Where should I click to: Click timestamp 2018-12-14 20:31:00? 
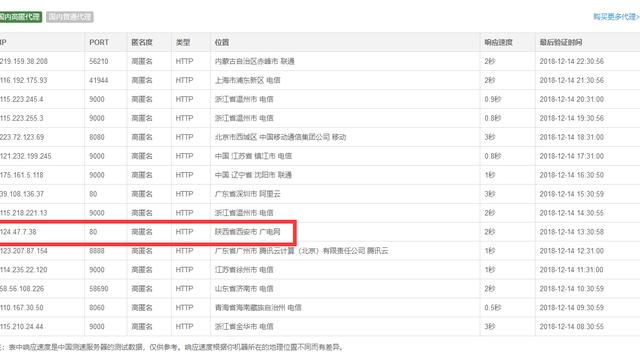(x=571, y=99)
